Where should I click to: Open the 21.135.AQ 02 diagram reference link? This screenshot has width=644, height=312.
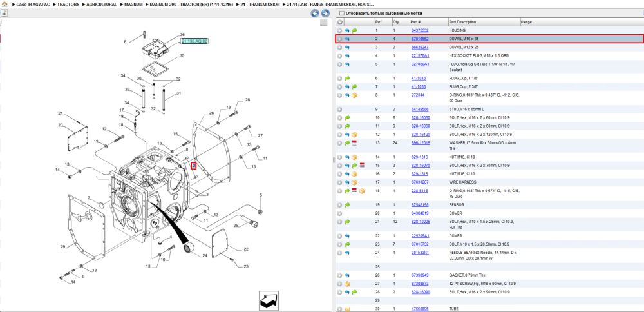(x=194, y=41)
